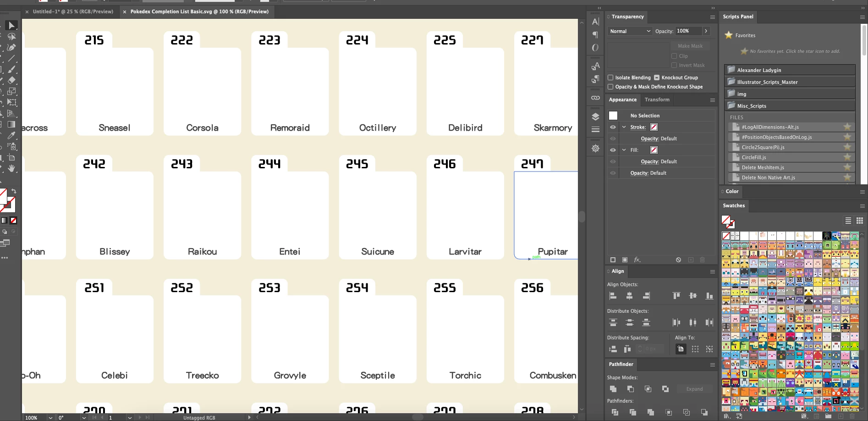
Task: Select the Gradient tool
Action: pos(11,124)
